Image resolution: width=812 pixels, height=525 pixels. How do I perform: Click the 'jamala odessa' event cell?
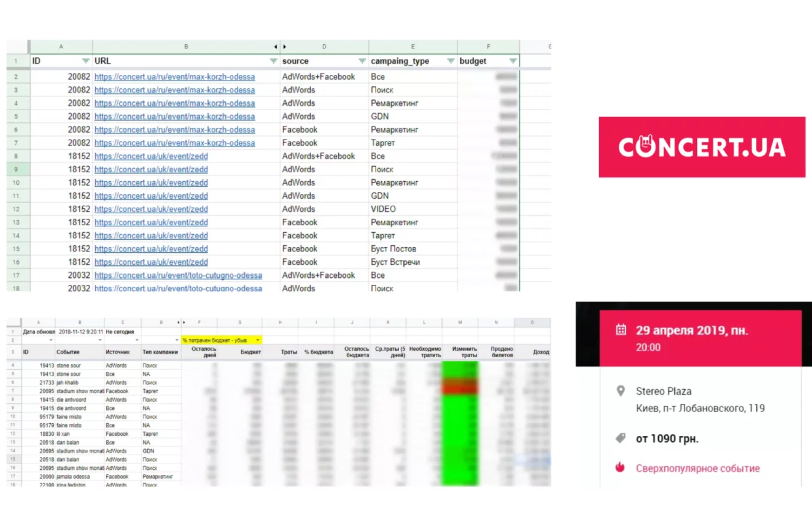pos(79,476)
